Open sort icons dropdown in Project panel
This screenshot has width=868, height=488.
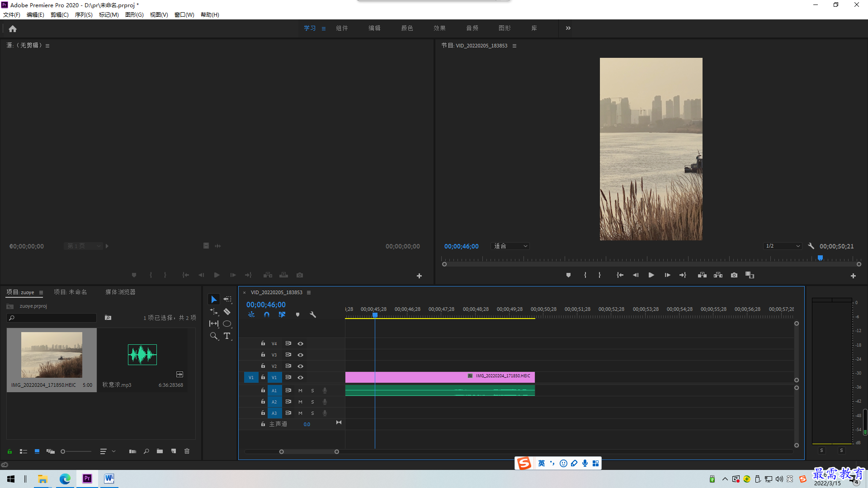[x=108, y=451]
